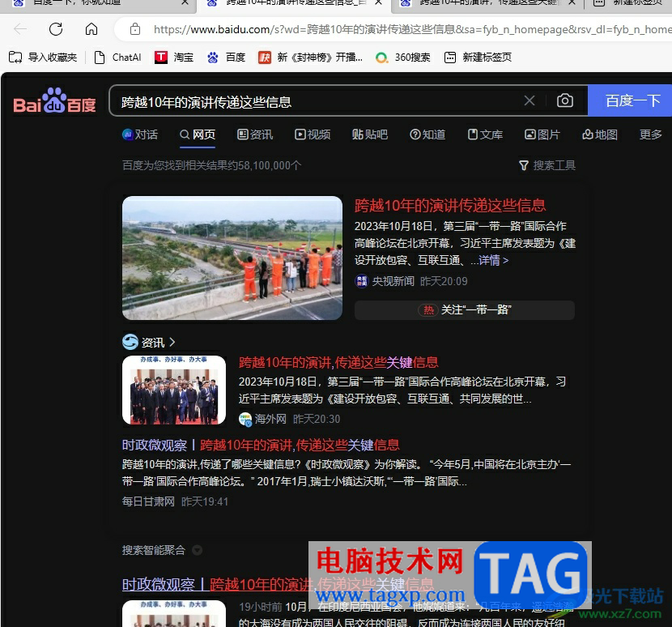The width and height of the screenshot is (672, 627).
Task: Open image search with the camera icon
Action: 565,100
